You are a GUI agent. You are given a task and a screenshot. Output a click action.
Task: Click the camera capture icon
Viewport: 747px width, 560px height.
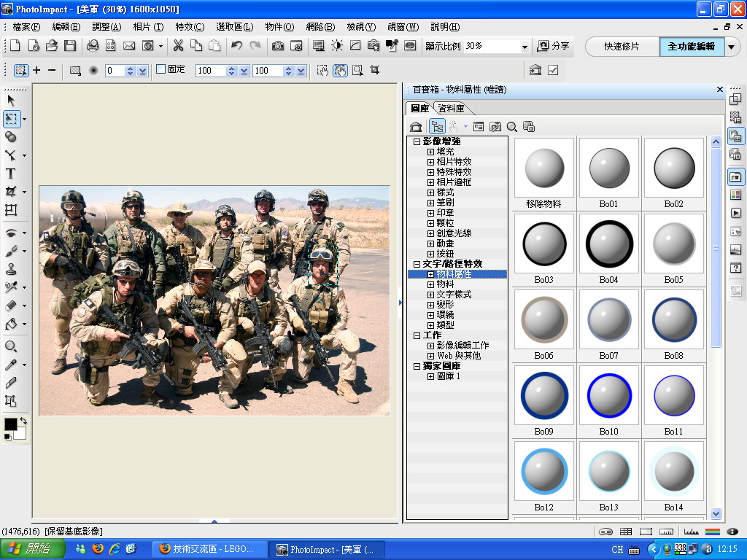coord(278,46)
